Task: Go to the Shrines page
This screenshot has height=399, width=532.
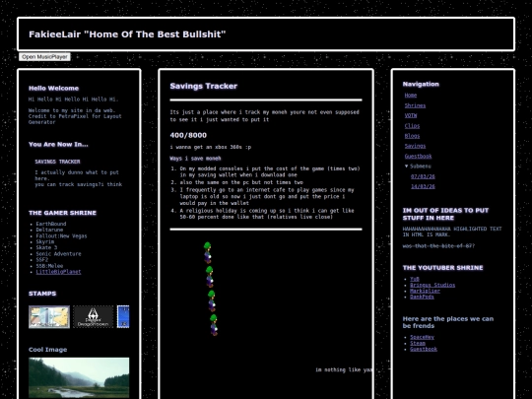Action: [415, 105]
